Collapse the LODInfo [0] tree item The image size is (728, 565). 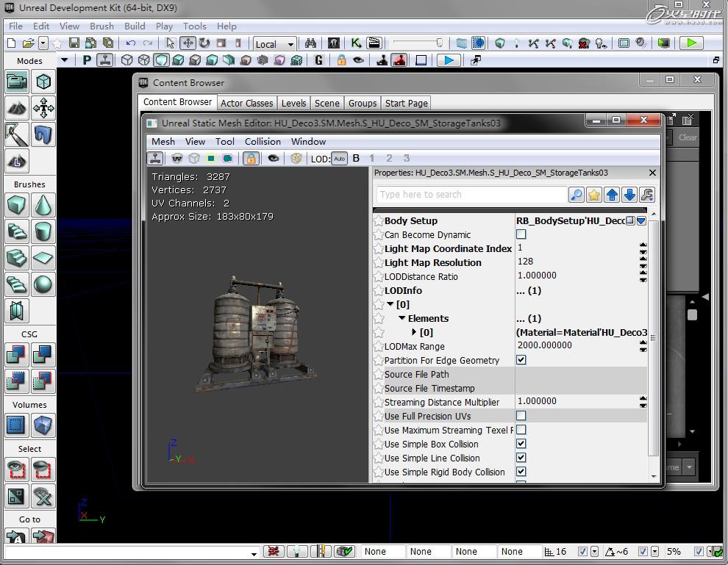pos(390,304)
